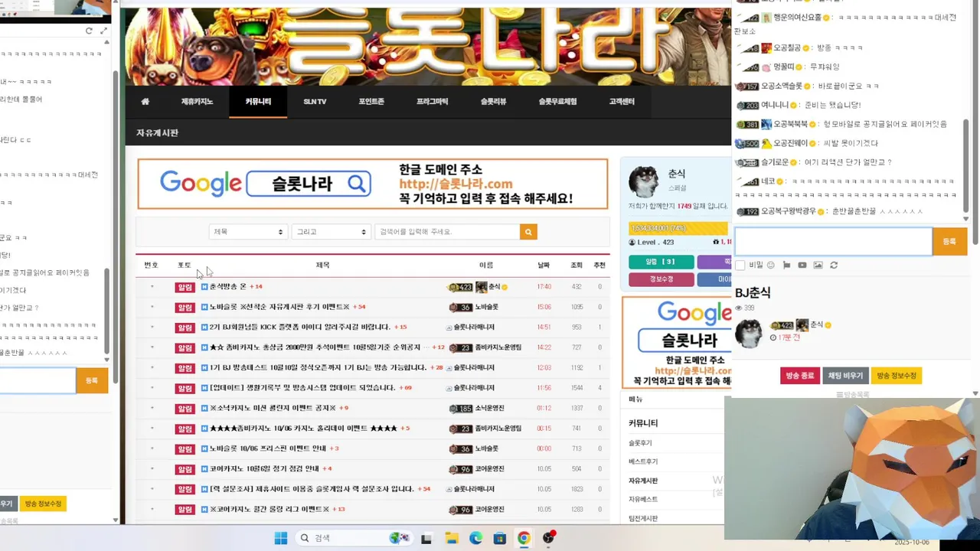Expand arrow on 홈비카지노 총상금 2000만원 row

pos(152,347)
